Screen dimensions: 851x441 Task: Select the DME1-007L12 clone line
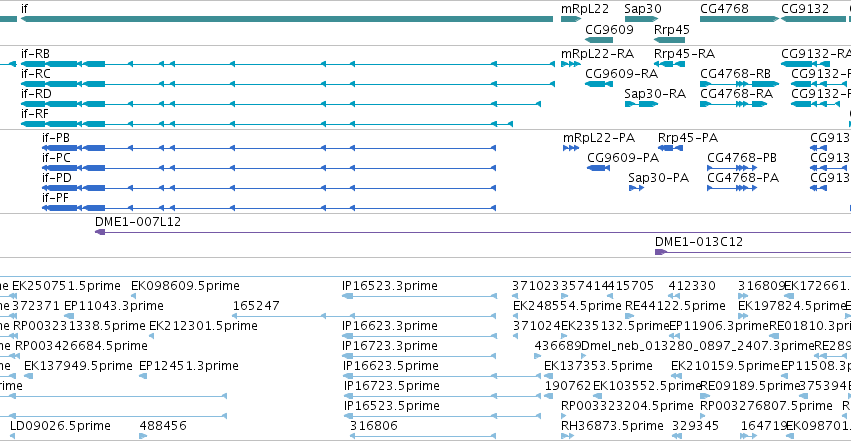click(473, 232)
